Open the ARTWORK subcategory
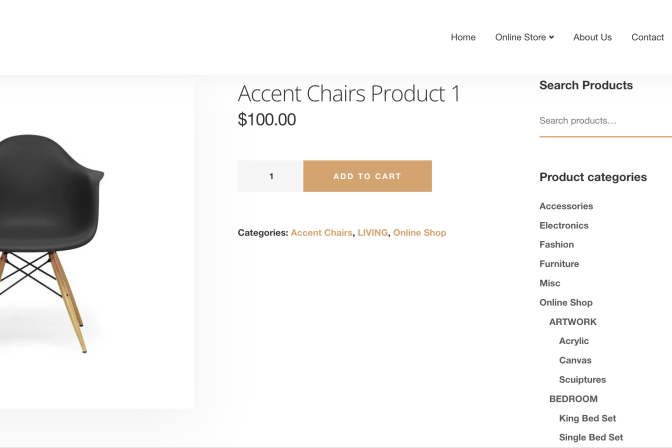 click(x=573, y=322)
